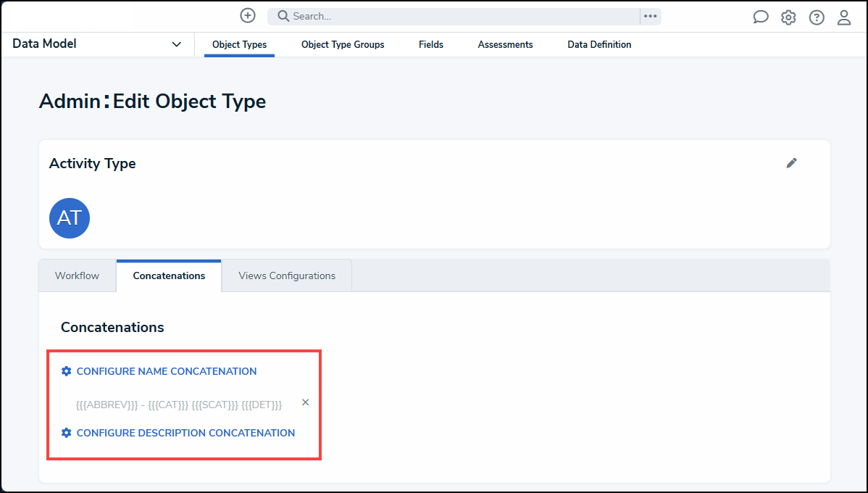Remove the name concatenation with X
868x493 pixels.
(305, 402)
